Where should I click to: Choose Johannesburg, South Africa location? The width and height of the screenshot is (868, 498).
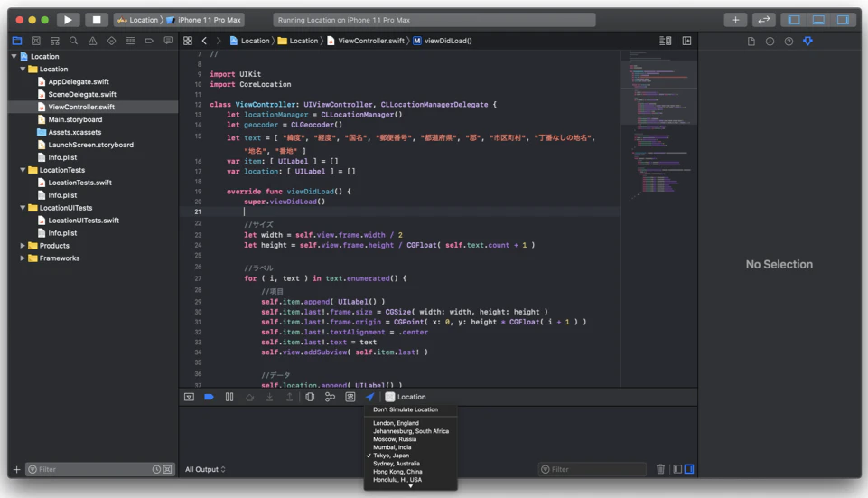tap(410, 431)
